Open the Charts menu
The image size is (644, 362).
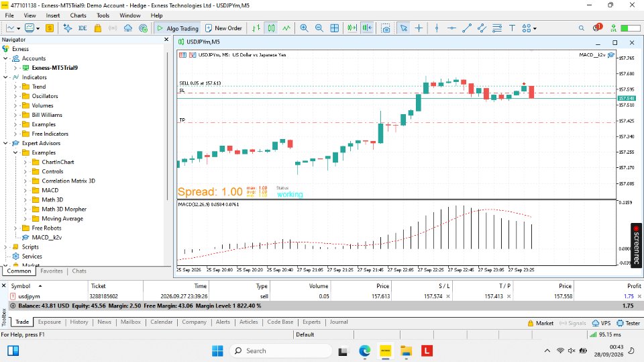pyautogui.click(x=78, y=15)
